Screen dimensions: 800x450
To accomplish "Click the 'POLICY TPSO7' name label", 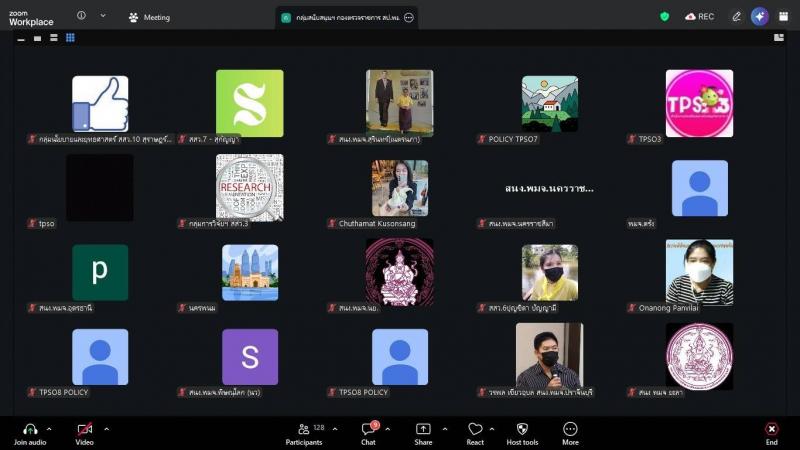I will [x=513, y=139].
